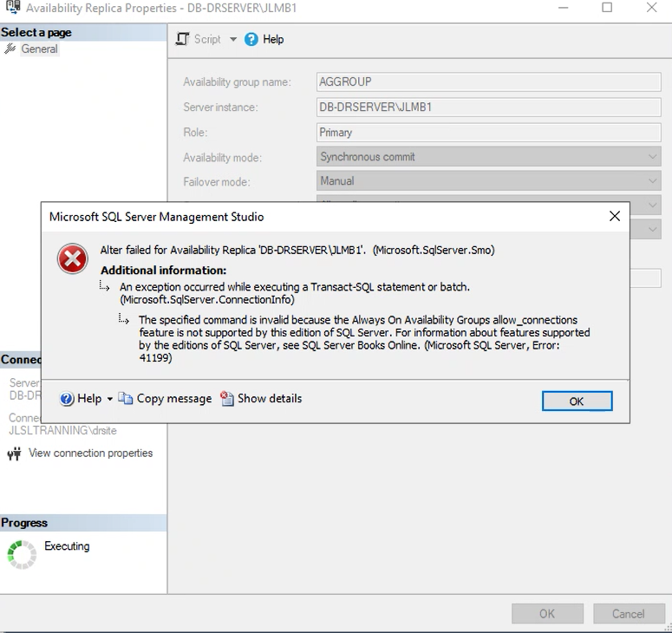Click View connection properties link

90,453
